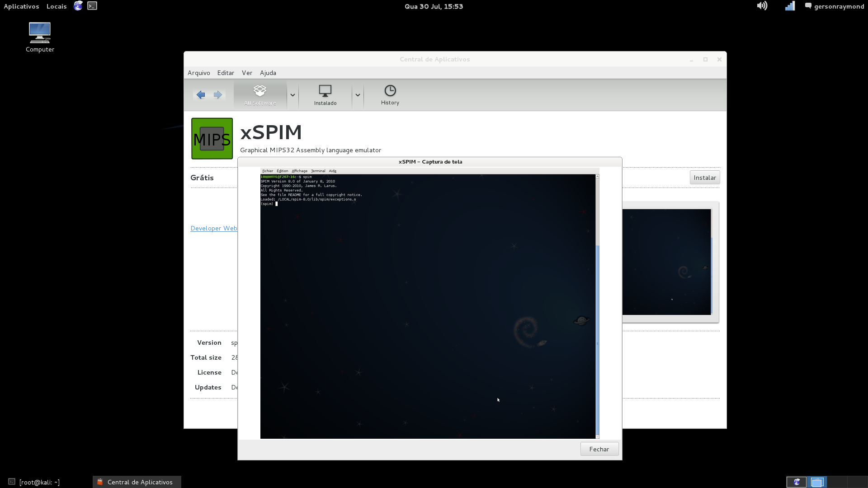The image size is (868, 488).
Task: Maximize the Central de Aplicativos window
Action: click(x=705, y=60)
